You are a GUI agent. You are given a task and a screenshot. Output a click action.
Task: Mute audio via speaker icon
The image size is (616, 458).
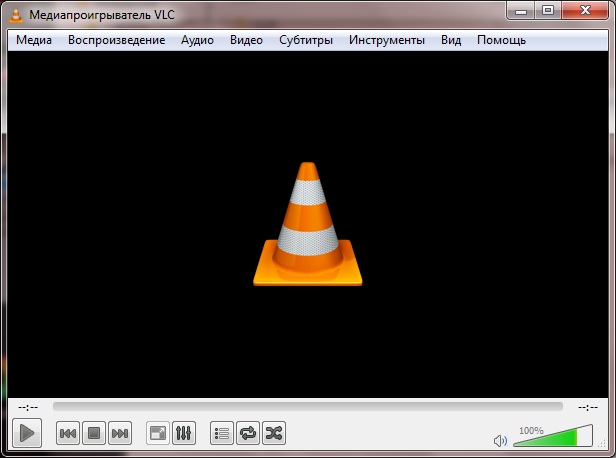[500, 441]
